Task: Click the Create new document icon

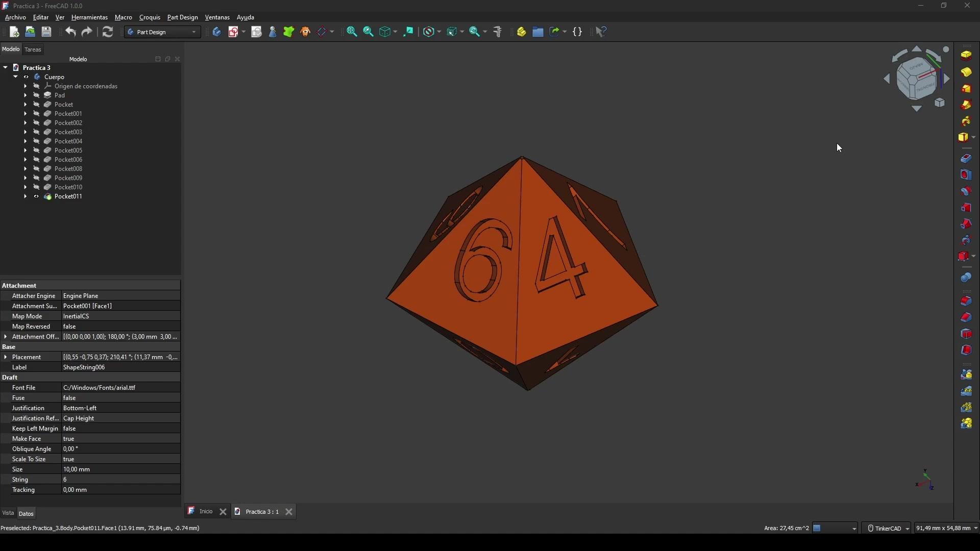Action: coord(14,32)
